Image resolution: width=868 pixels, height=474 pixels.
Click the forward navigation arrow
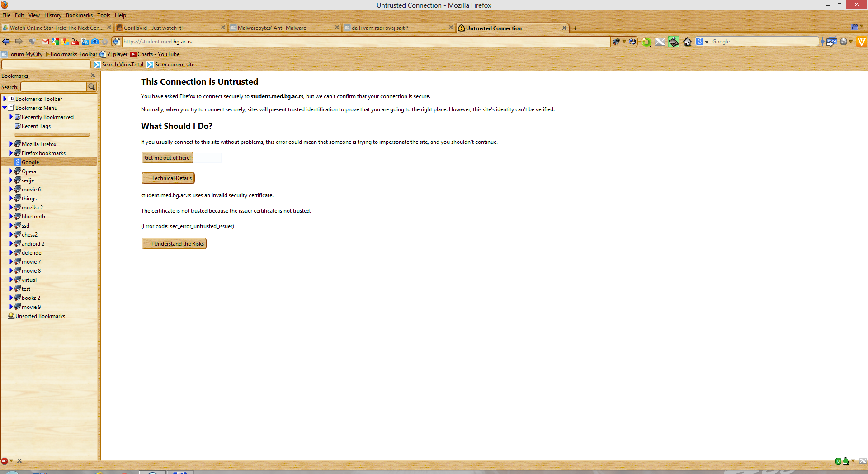19,42
